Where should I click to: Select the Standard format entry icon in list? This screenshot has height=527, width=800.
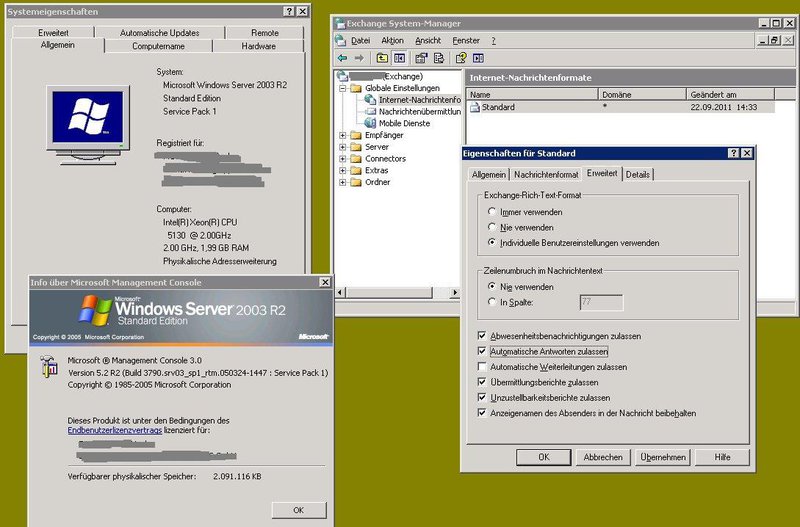[x=475, y=107]
